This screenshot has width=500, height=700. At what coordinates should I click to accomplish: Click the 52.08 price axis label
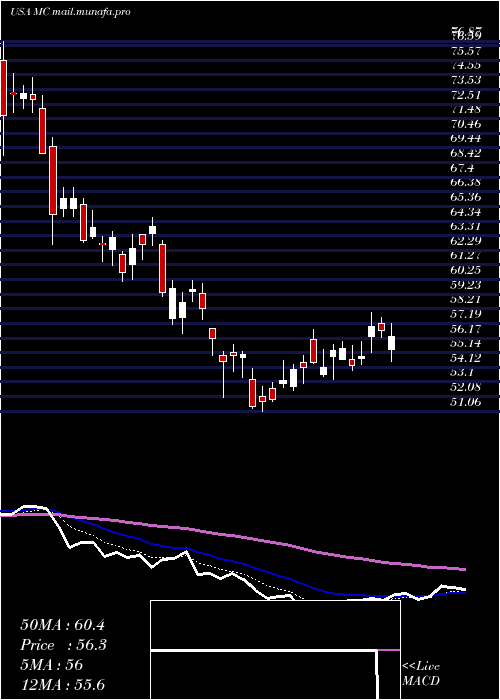466,387
